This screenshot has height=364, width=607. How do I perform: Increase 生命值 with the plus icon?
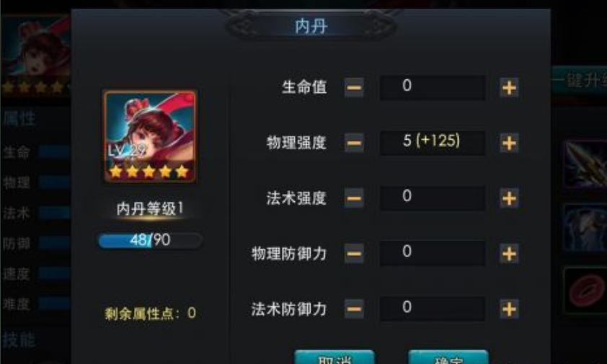tap(509, 88)
